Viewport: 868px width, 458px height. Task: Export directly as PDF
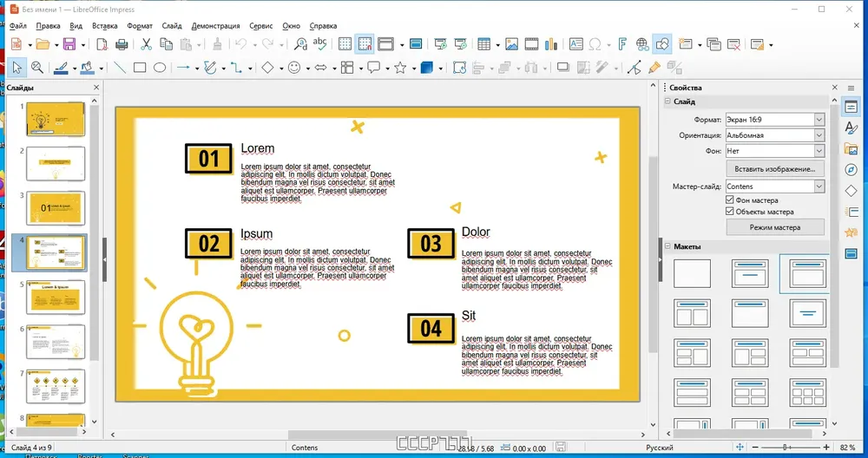click(102, 44)
